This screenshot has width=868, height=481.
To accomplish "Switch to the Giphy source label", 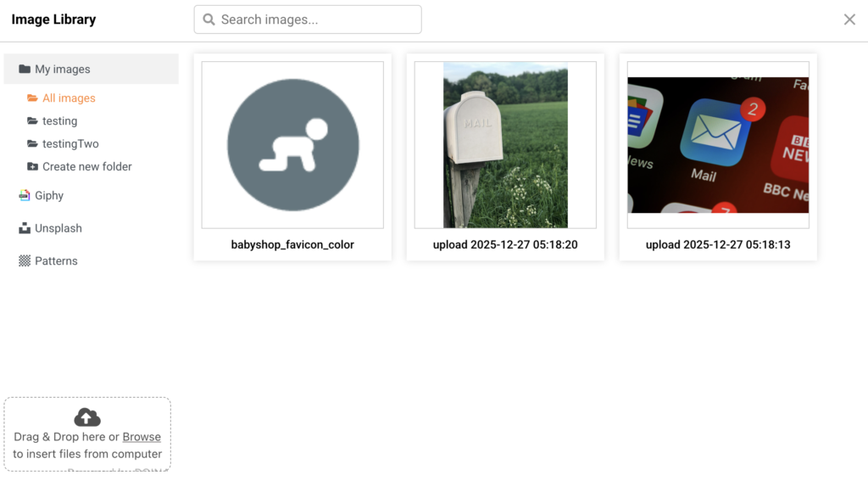I will point(49,195).
